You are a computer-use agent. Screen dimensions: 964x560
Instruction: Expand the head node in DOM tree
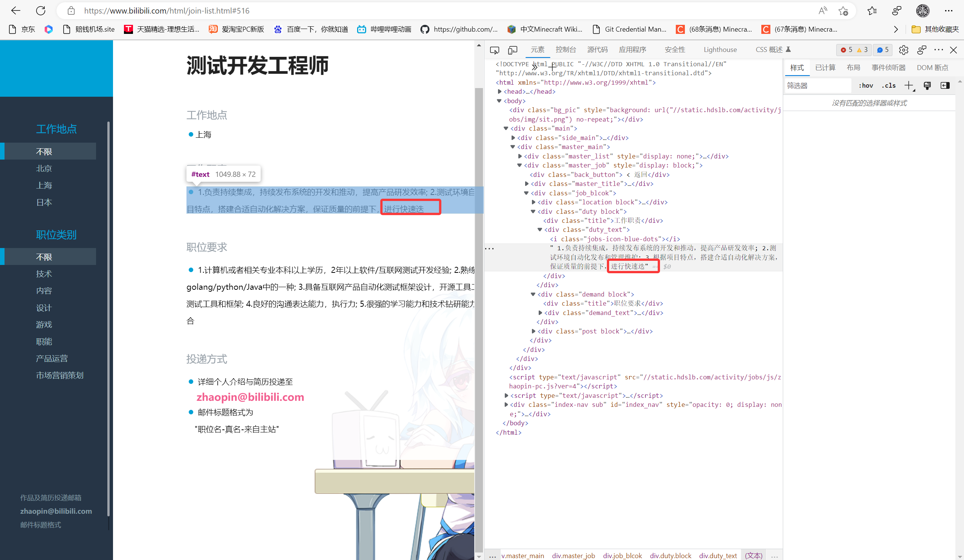point(500,91)
